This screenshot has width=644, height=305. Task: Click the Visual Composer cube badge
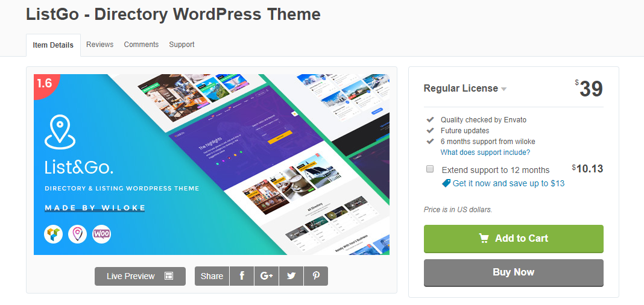pyautogui.click(x=54, y=234)
